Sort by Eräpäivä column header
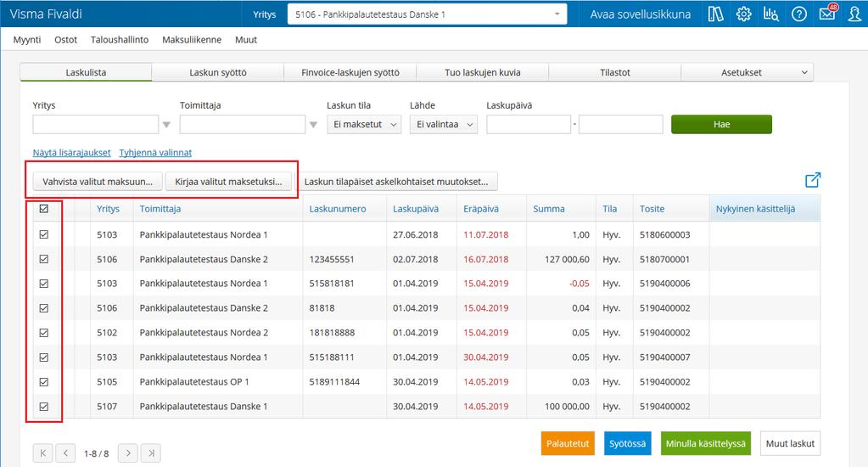This screenshot has width=868, height=467. tap(481, 209)
